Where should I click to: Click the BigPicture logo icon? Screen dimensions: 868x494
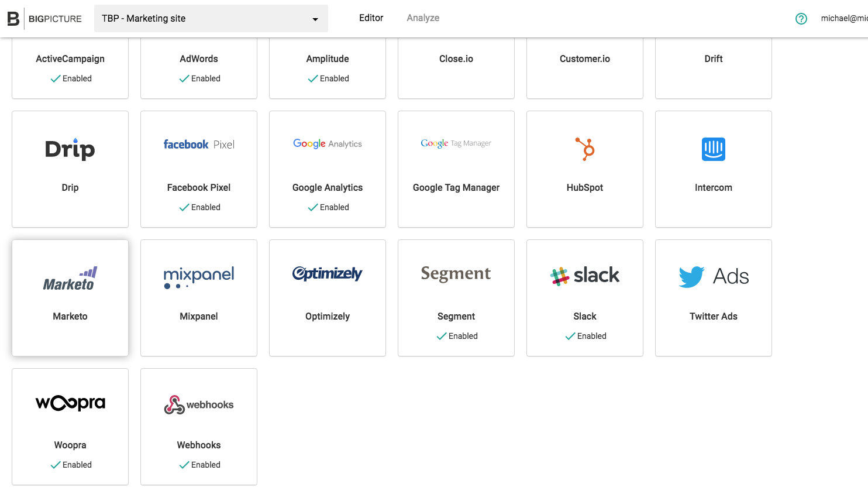[13, 19]
